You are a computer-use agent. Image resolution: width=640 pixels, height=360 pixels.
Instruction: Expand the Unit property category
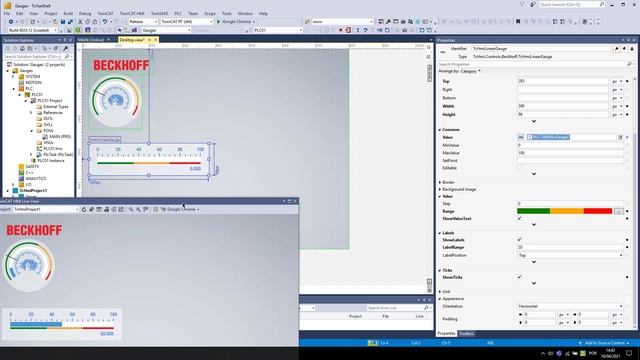[440, 292]
